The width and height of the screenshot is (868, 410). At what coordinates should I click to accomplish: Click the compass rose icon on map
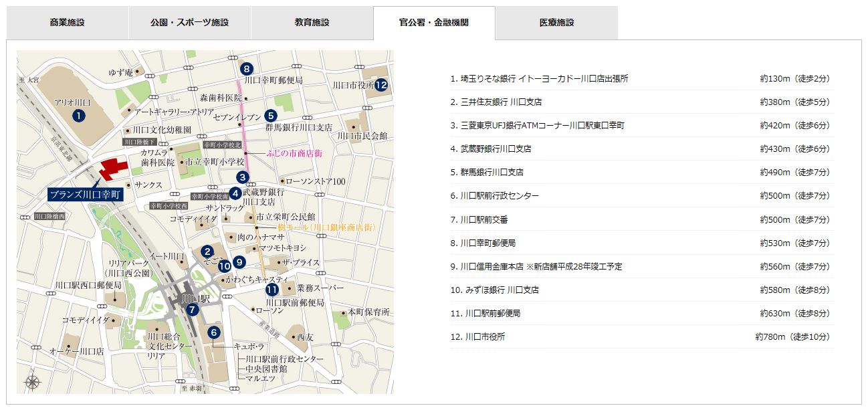tap(32, 382)
